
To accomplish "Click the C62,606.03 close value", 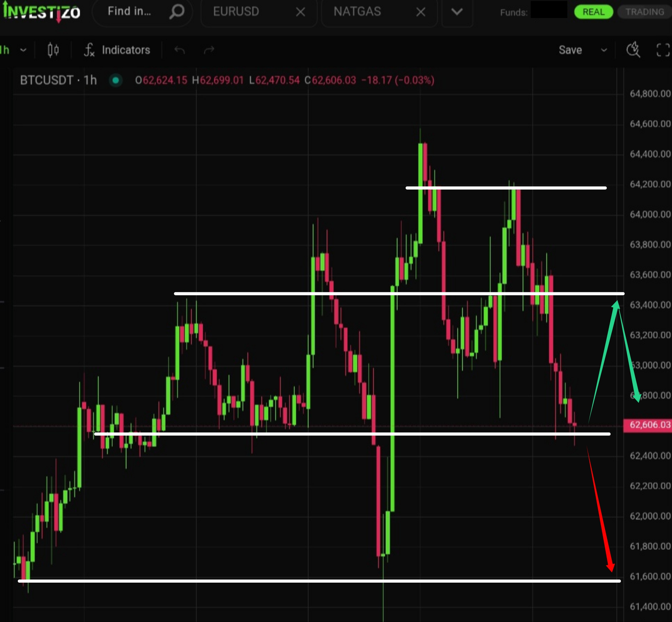I will tap(330, 80).
